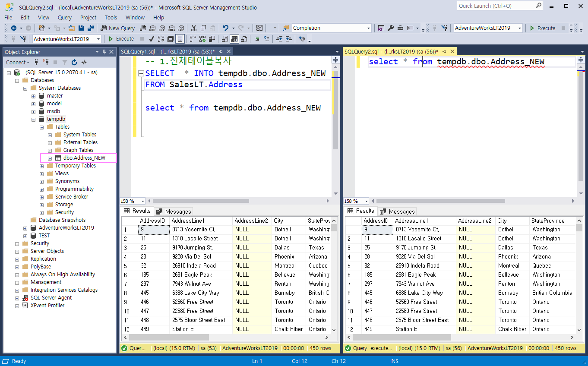Click cell '8713 Yosemite Ct,' in left results
588x366 pixels.
[x=201, y=230]
